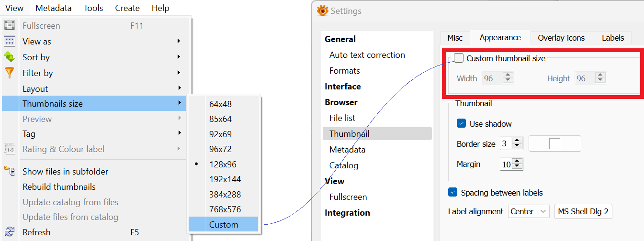Image resolution: width=644 pixels, height=241 pixels.
Task: Click the Filter by funnel icon
Action: [x=10, y=73]
